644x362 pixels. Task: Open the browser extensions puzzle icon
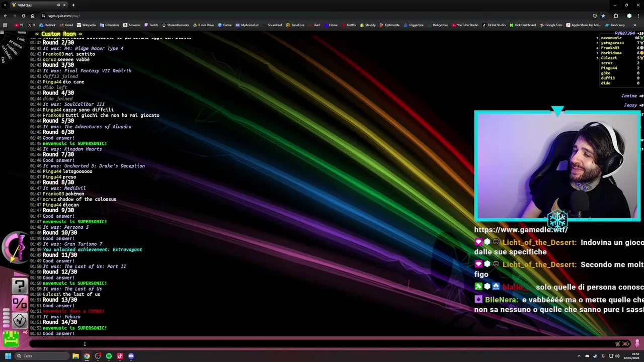616,16
